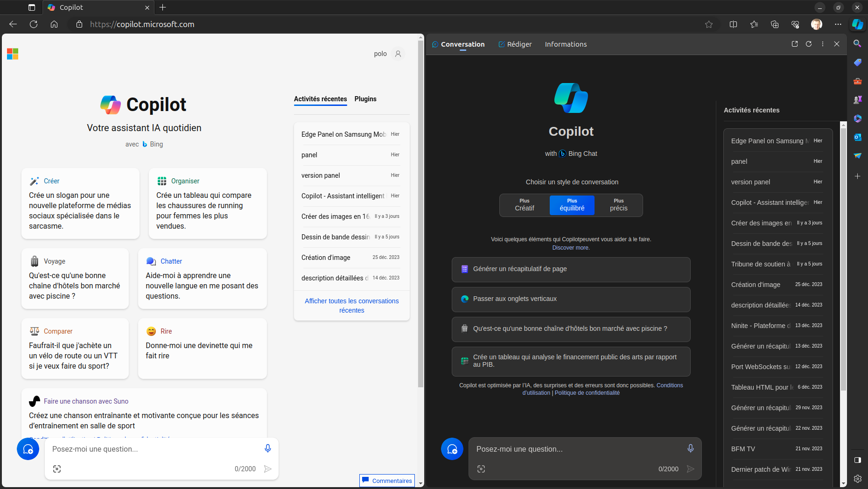Close the Copilot side panel
The width and height of the screenshot is (868, 489).
pyautogui.click(x=837, y=44)
